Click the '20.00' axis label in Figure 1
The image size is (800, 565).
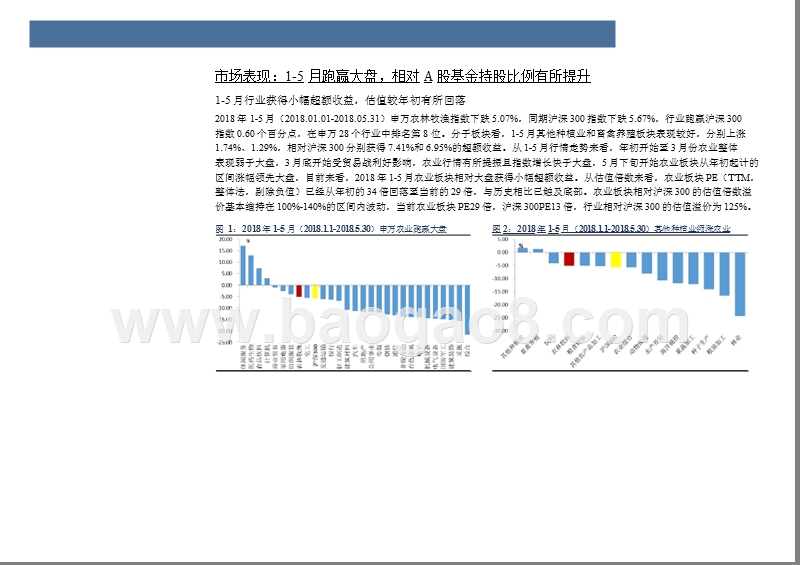coord(226,239)
